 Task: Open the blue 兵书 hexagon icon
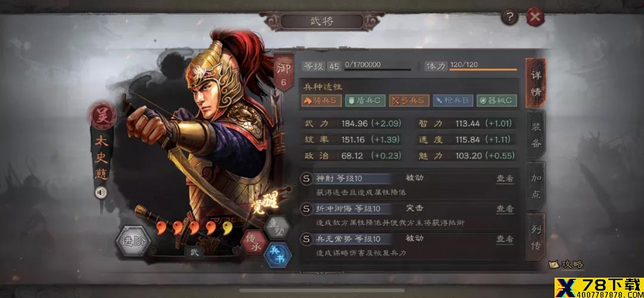point(278,256)
